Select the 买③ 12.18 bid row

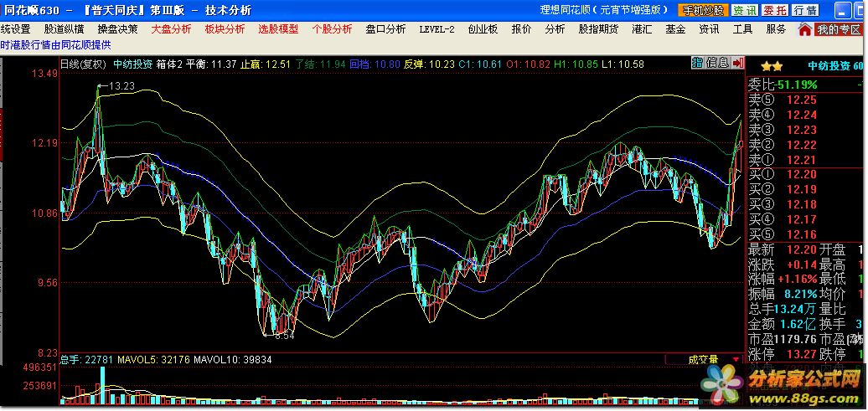tap(806, 205)
